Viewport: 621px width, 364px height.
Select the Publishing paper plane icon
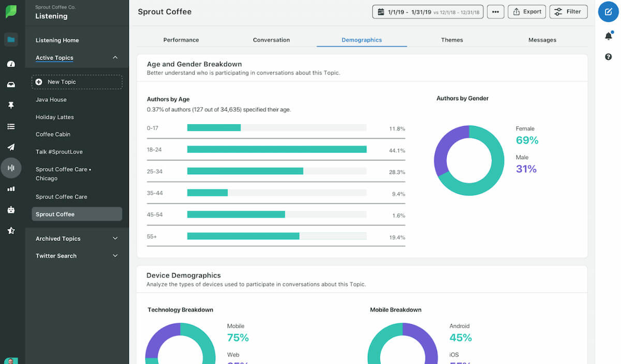11,147
